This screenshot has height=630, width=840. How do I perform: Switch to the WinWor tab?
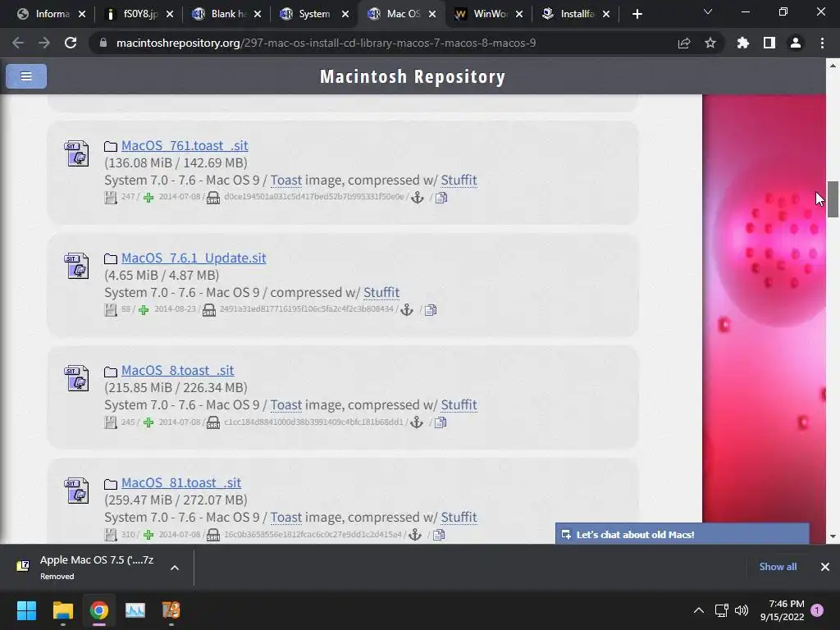pos(489,14)
